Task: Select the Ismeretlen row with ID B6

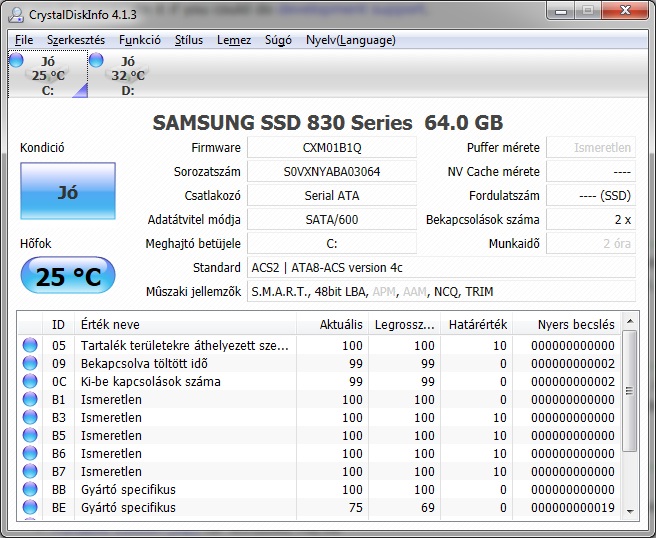Action: pyautogui.click(x=319, y=453)
